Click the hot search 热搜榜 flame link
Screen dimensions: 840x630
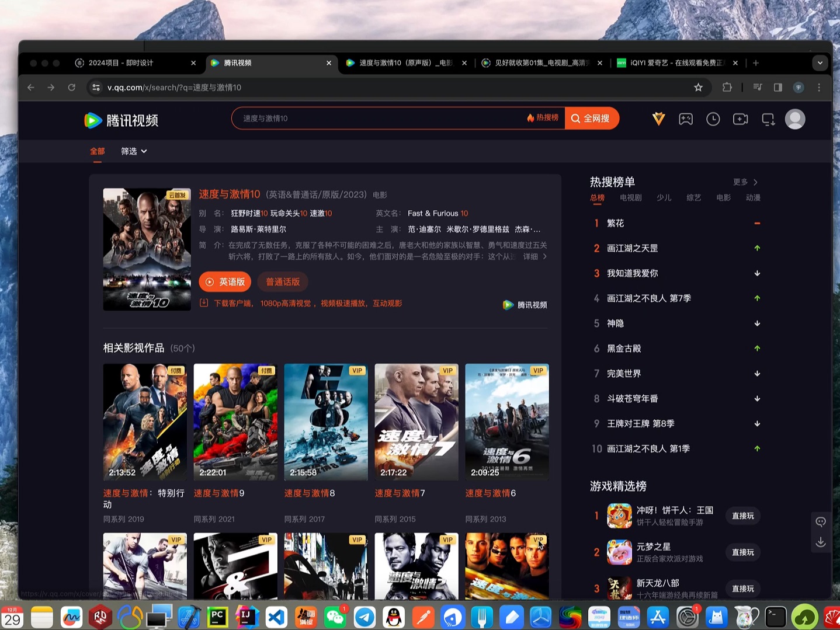click(x=543, y=118)
